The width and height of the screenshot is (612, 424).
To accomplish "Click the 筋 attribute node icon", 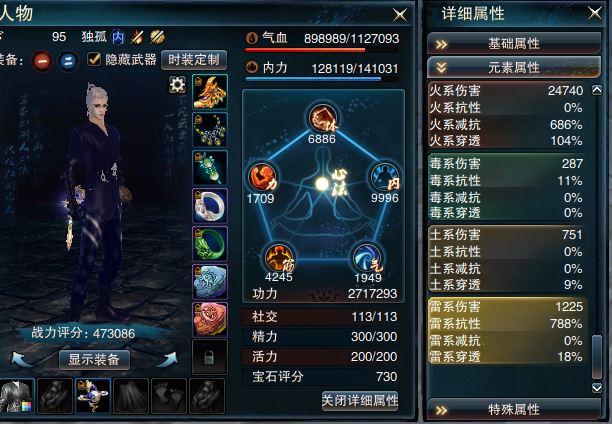I will pos(279,257).
